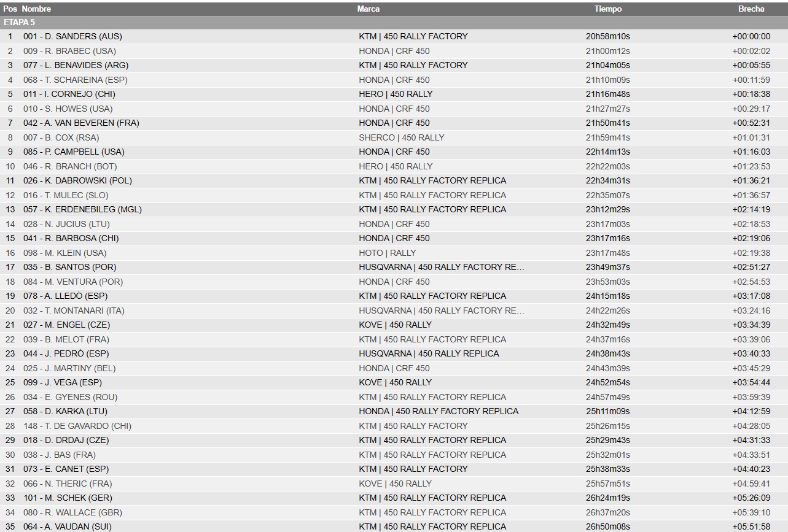
Task: Click name 066 - N. THERIC (FRA)
Action: click(x=68, y=484)
